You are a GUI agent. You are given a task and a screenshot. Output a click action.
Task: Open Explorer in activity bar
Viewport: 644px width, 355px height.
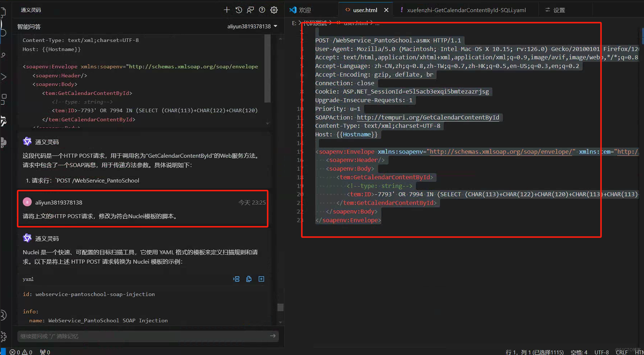coord(3,12)
